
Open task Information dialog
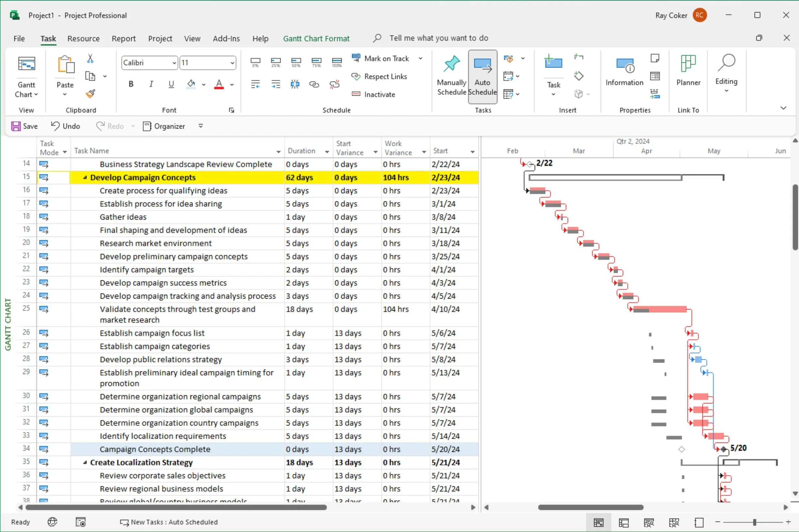[624, 71]
